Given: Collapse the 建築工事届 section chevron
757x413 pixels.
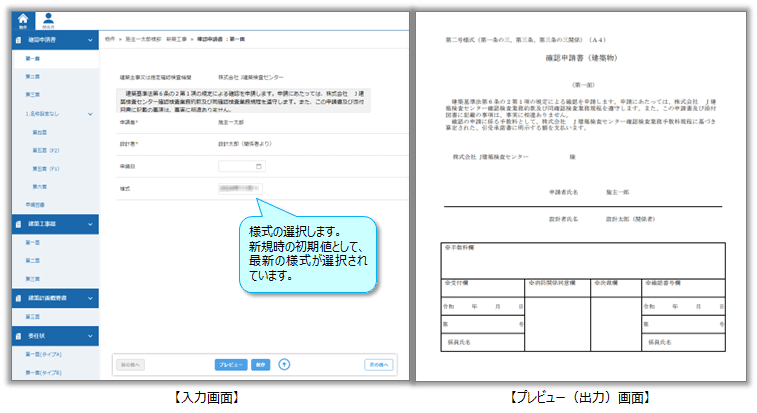Looking at the screenshot, I should [91, 225].
